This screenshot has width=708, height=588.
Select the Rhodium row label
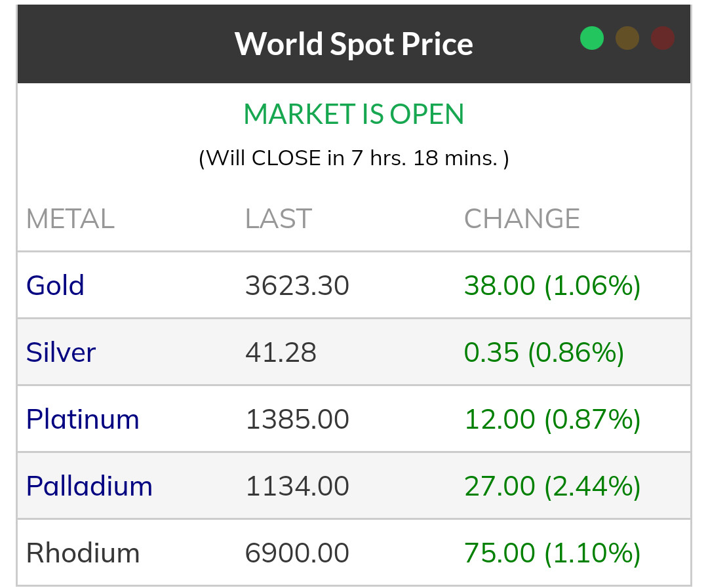(83, 553)
